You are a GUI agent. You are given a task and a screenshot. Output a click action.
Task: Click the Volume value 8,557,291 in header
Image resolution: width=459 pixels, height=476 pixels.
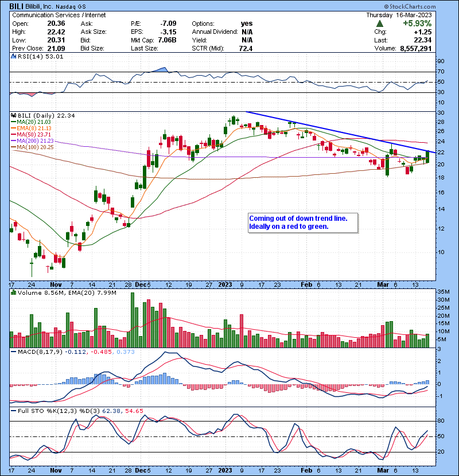click(416, 48)
